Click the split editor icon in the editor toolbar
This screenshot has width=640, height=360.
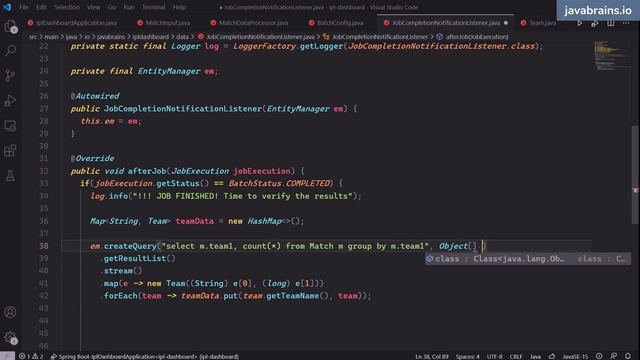611,23
